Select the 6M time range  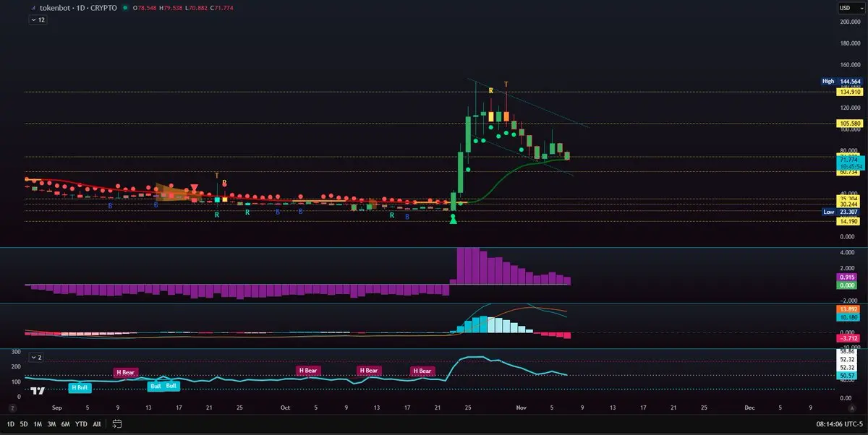(66, 424)
